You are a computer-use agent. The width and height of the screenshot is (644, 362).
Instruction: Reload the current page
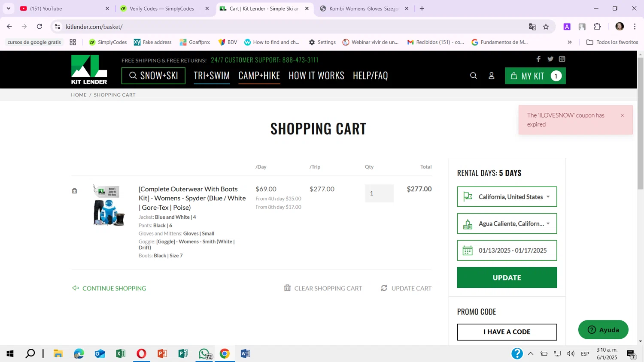pos(39,27)
